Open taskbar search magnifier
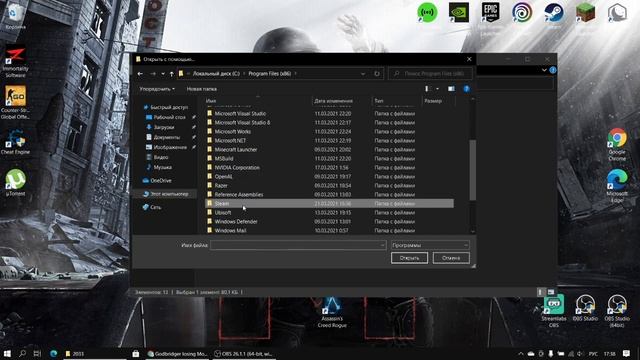Viewport: 640px width, 360px height. (x=22, y=353)
